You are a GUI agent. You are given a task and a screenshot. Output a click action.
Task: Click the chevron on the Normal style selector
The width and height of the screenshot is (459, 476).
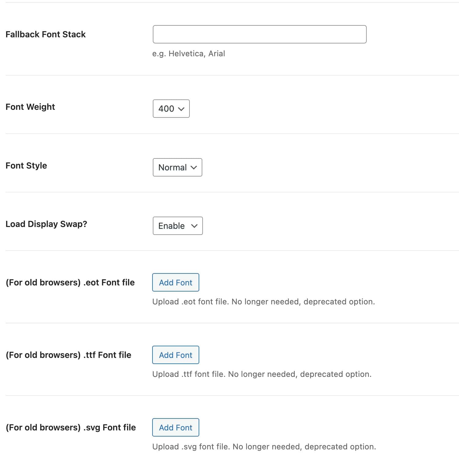point(194,167)
